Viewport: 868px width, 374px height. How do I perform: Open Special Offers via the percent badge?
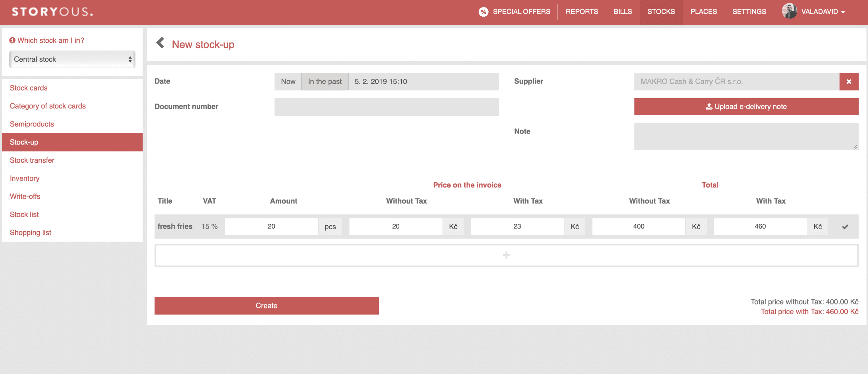click(483, 11)
